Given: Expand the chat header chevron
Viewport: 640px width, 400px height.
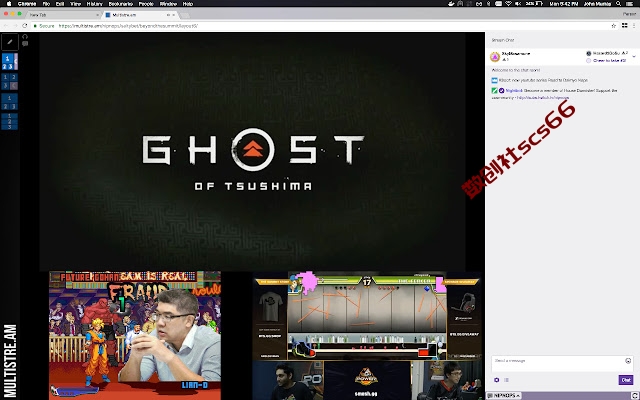Looking at the screenshot, I should [634, 57].
